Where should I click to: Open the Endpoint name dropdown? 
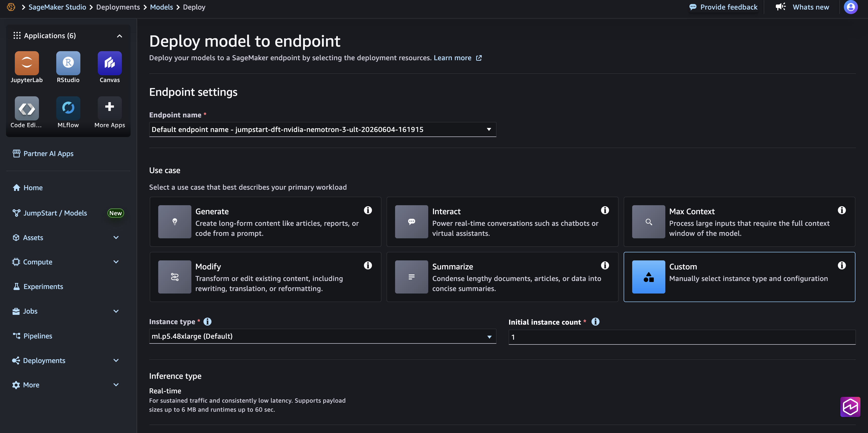pyautogui.click(x=322, y=129)
